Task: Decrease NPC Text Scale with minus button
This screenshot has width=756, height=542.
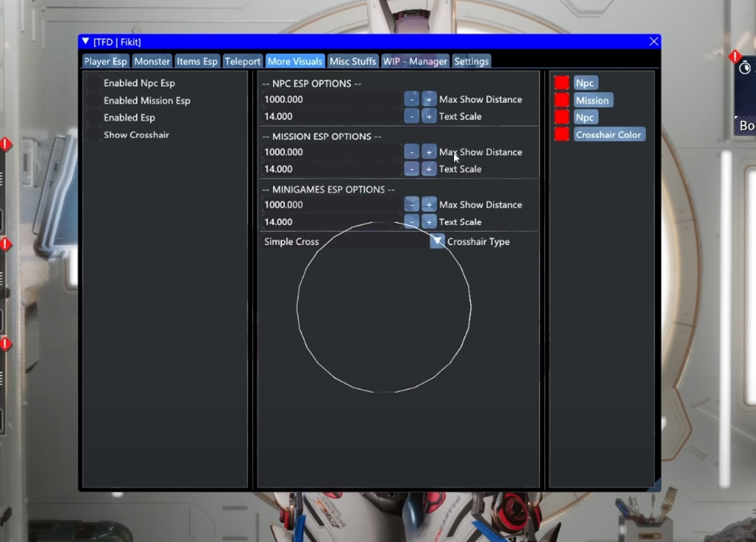Action: (x=411, y=116)
